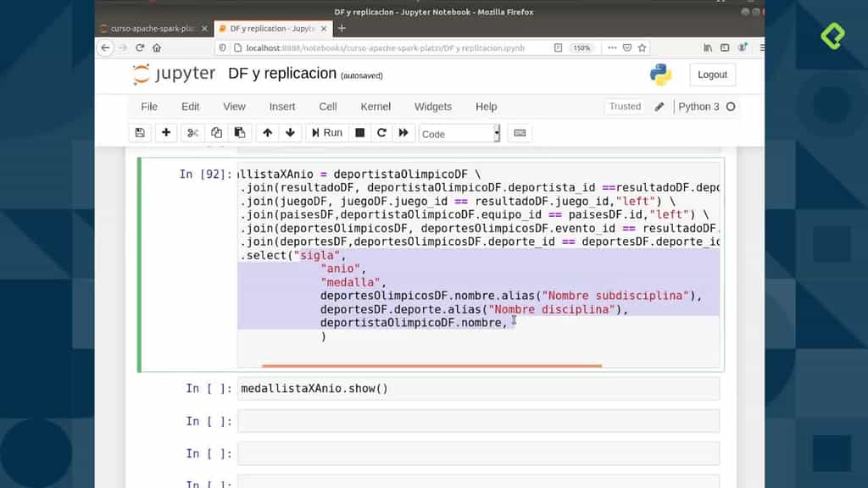Click the Logout button
868x488 pixels.
click(712, 75)
